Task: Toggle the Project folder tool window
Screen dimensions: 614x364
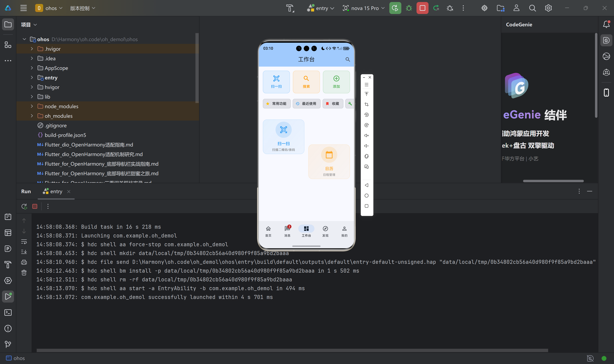Action: [x=8, y=24]
